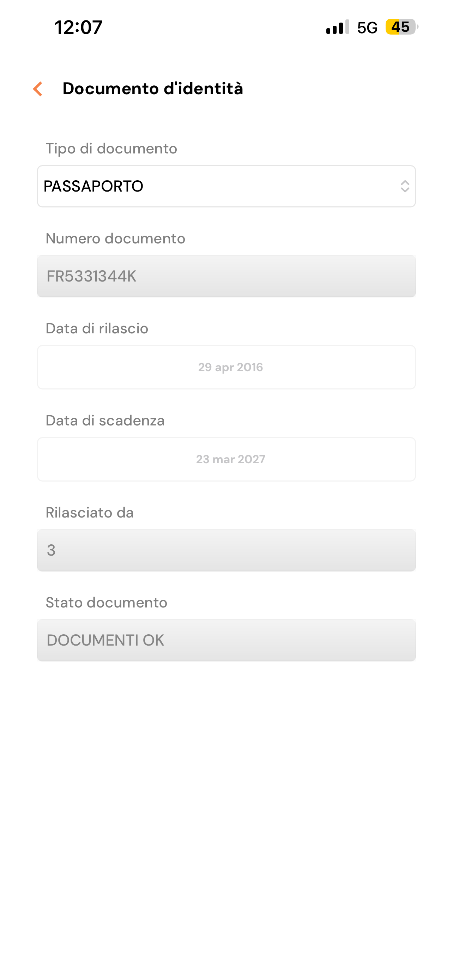Tap the orange back arrow
The height and width of the screenshot is (980, 453).
pos(38,89)
